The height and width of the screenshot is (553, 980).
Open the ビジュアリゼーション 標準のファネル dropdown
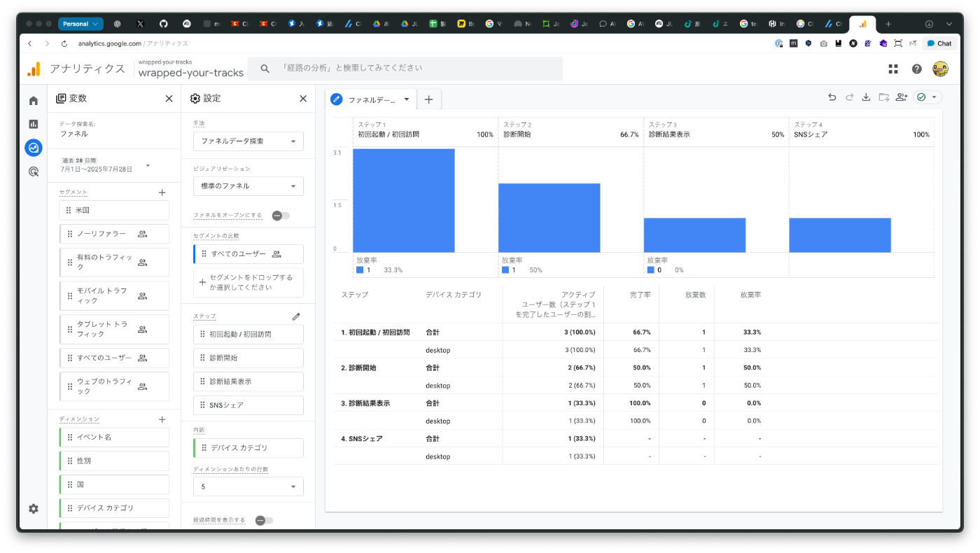click(248, 186)
